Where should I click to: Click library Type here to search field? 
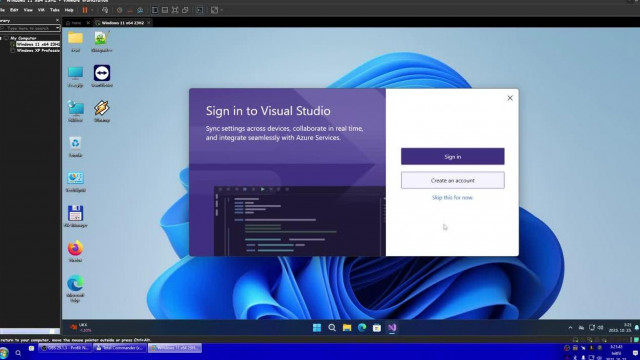(28, 28)
